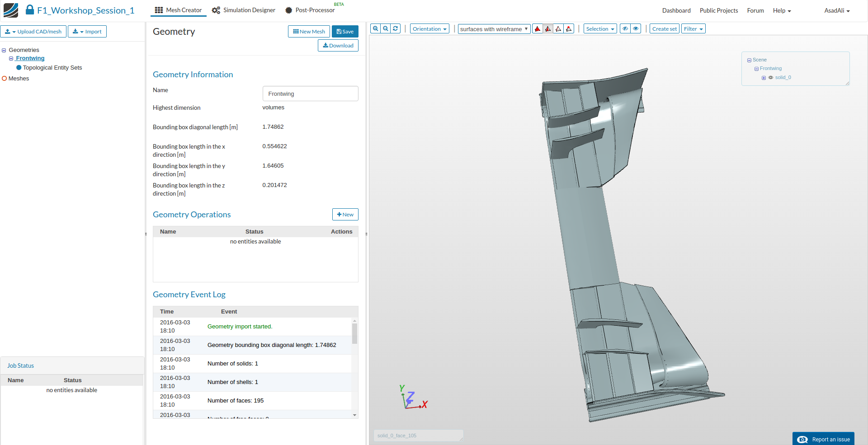Click the Report an issue camera icon
The image size is (868, 445).
point(802,440)
